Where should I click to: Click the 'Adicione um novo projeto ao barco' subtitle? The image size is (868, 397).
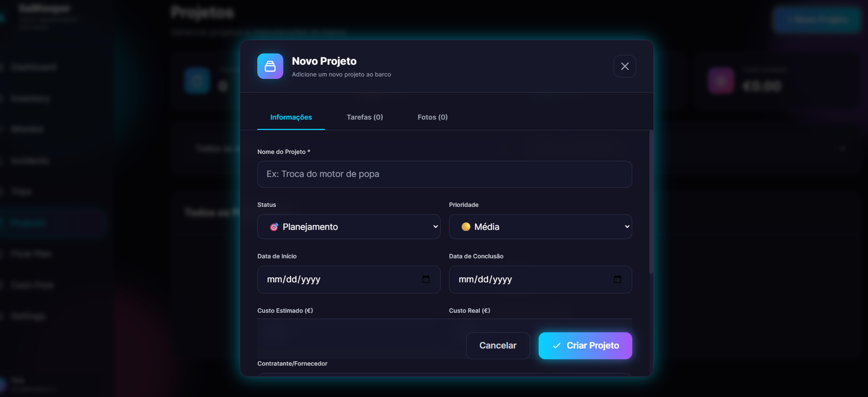[x=341, y=74]
